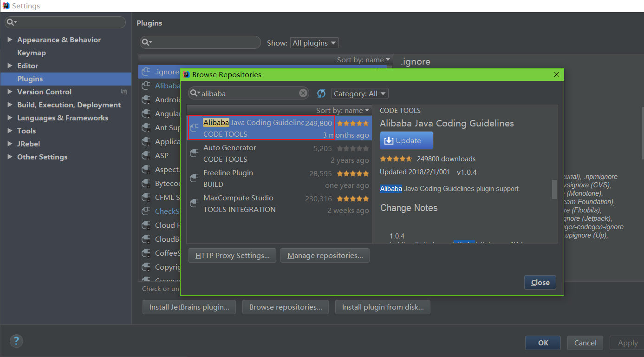Click the Cancel button in Settings
Viewport: 644px width, 357px height.
[585, 343]
